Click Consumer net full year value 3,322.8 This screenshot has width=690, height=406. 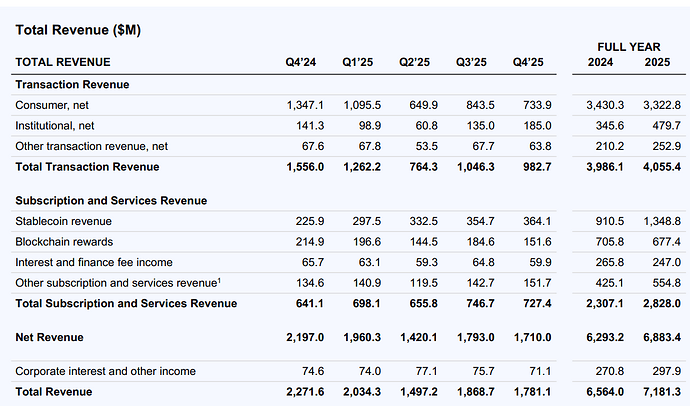point(662,105)
